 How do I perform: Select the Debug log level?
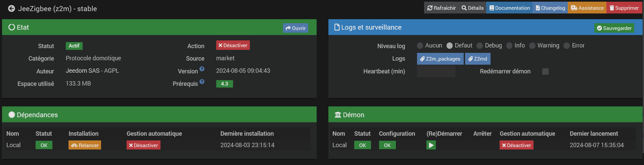(x=480, y=45)
